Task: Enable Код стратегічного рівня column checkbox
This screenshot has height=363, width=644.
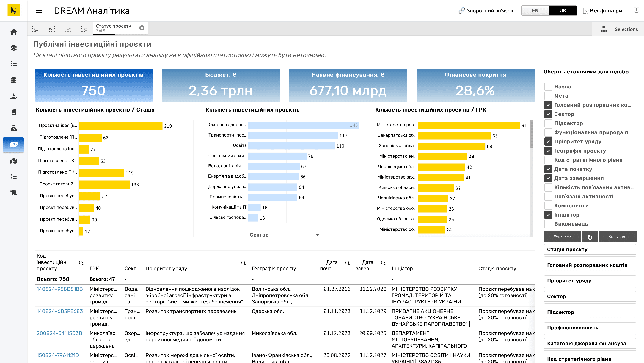Action: (x=548, y=160)
